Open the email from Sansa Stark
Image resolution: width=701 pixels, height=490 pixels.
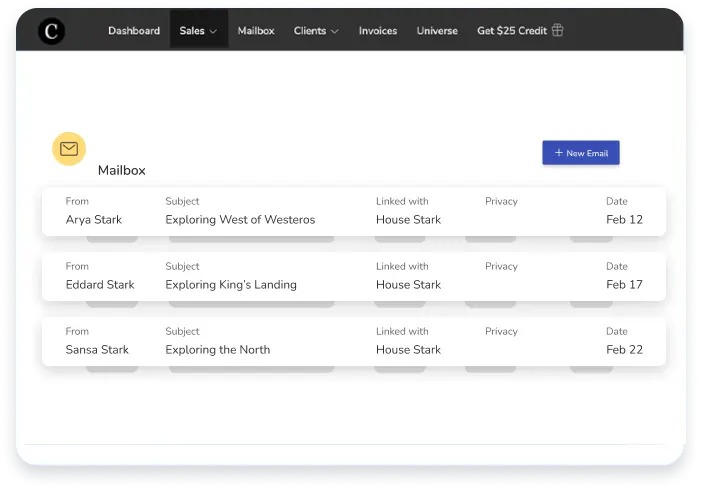[97, 350]
